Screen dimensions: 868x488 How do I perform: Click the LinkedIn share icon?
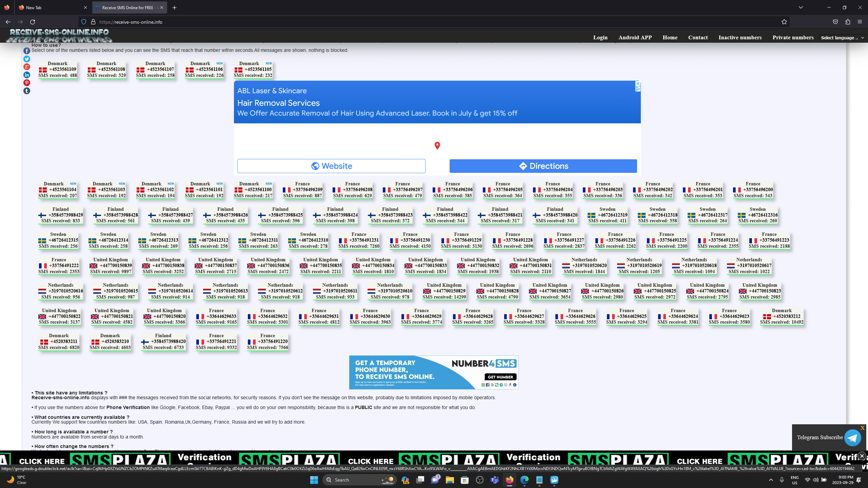[27, 75]
